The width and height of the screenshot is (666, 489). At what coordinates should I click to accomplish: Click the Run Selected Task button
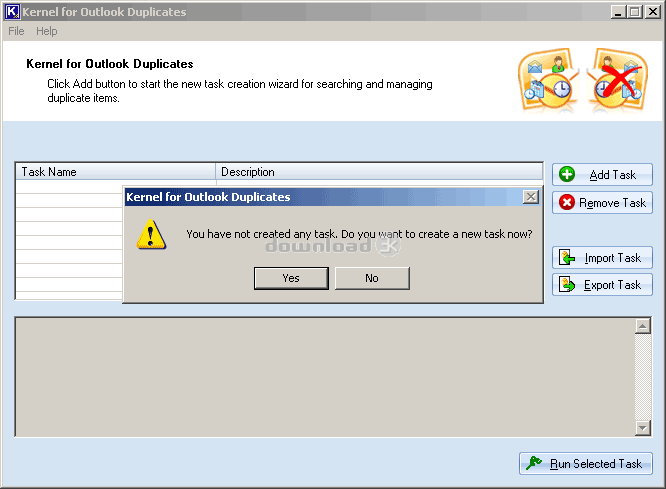pos(585,464)
